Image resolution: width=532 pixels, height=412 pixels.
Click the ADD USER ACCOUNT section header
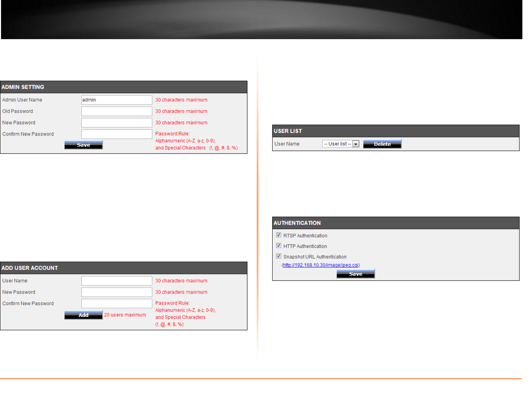124,268
